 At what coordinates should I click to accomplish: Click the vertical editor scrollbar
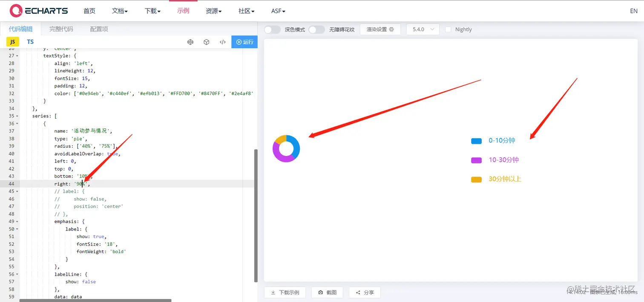[x=256, y=215]
